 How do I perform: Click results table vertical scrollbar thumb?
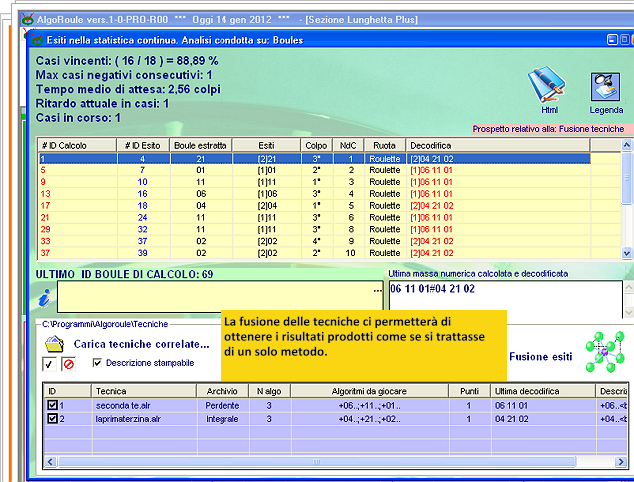coord(626,178)
